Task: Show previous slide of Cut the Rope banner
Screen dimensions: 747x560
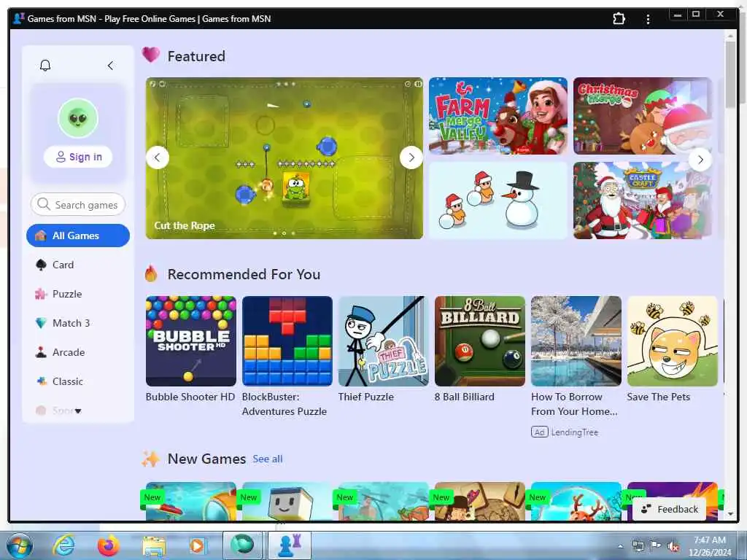Action: [x=158, y=157]
